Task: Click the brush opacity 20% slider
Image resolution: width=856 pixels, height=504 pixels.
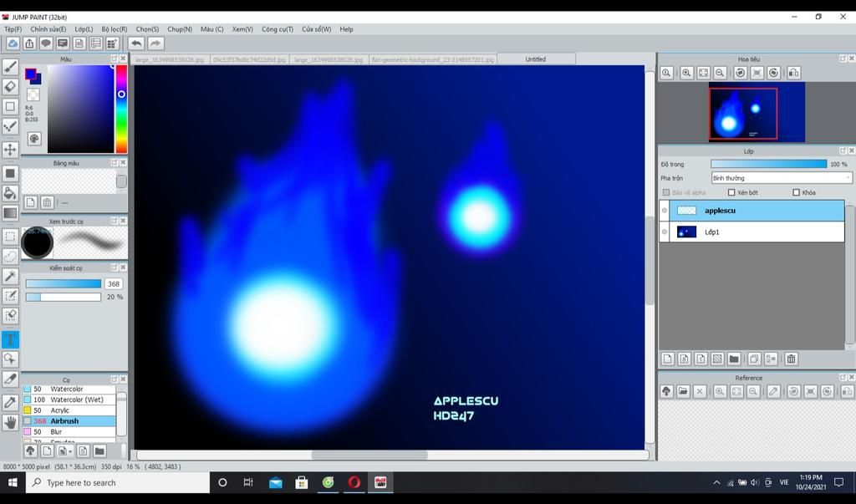Action: pos(64,297)
